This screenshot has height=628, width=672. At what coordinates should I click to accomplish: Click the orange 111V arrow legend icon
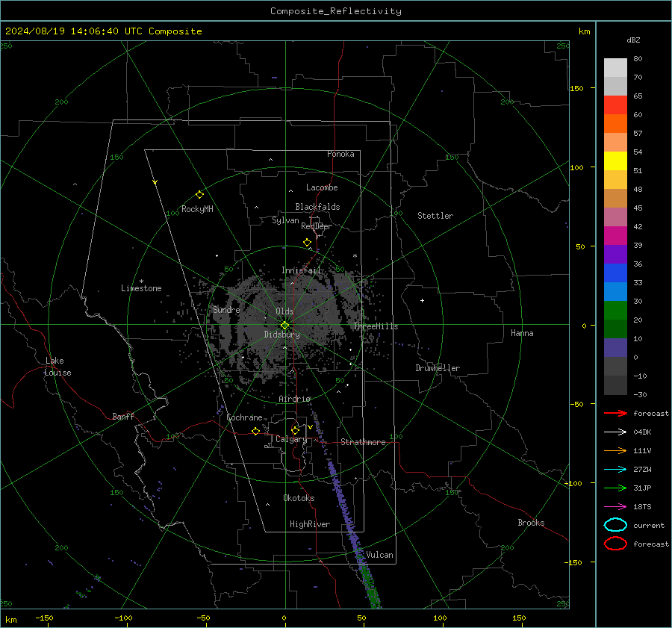pos(615,450)
